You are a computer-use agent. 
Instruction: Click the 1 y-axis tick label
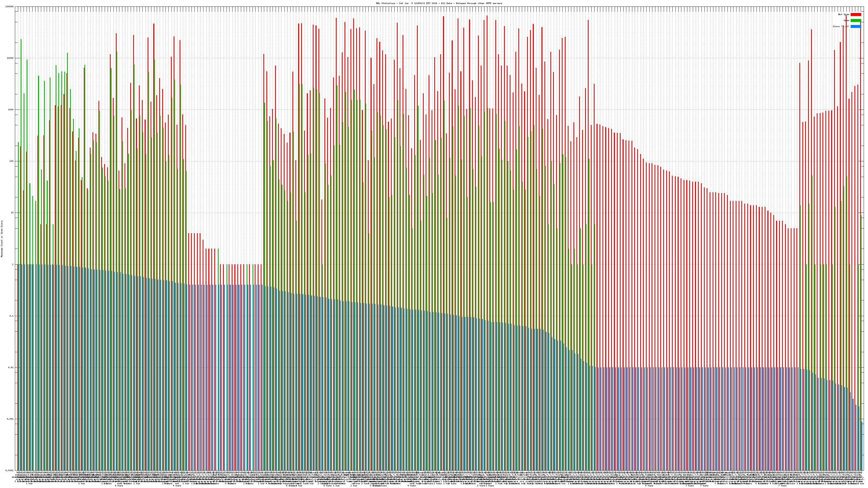click(x=13, y=264)
